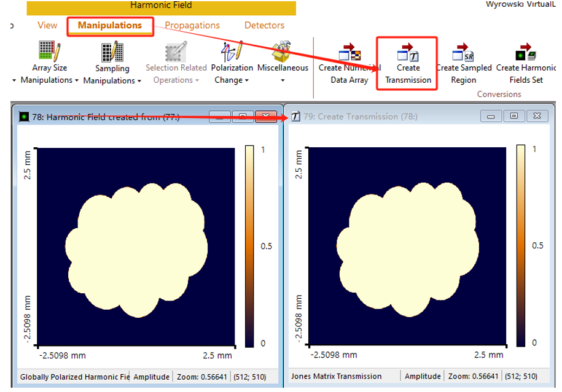
Task: Click the Create Harmonic Fields Set icon
Action: pos(525,52)
